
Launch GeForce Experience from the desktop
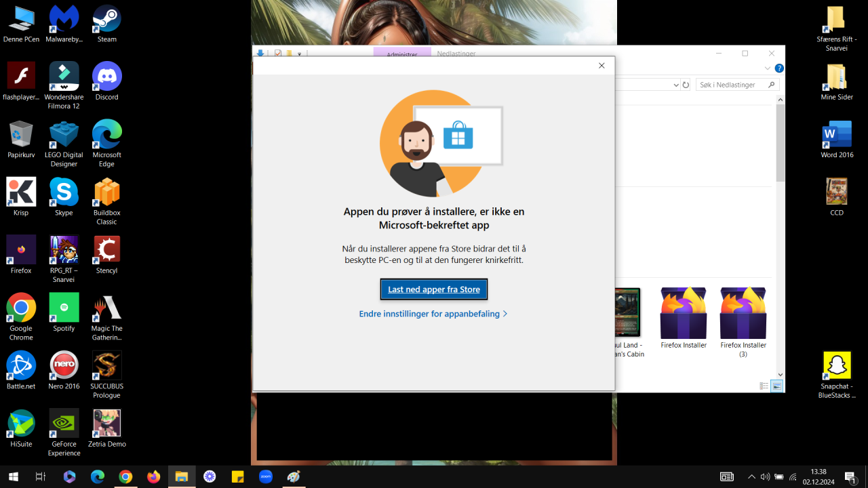[x=64, y=433]
